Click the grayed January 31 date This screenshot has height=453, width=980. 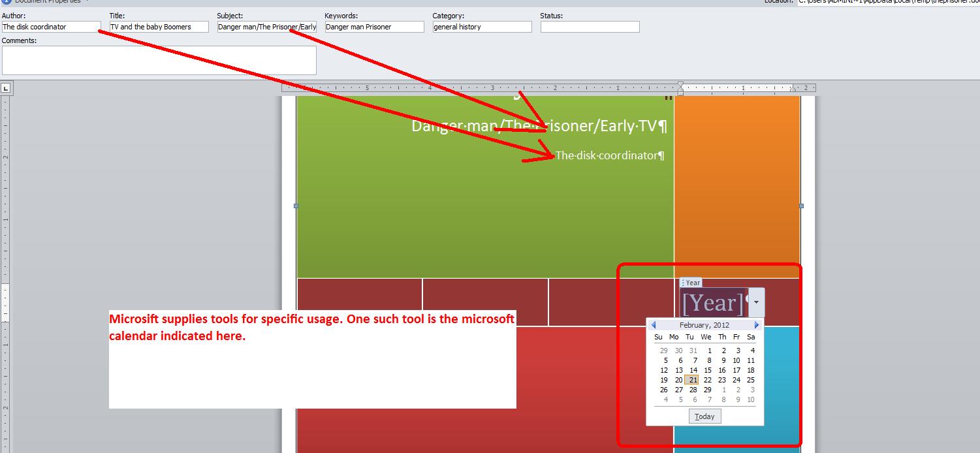[693, 351]
